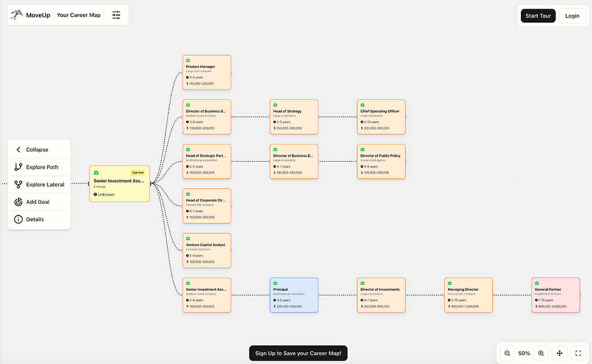Click the 7-15 years experience text

click(546, 300)
